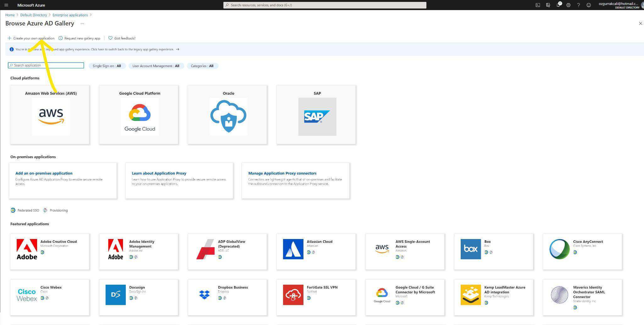Viewport: 644px width, 325px height.
Task: Open Adobe Identity Management app
Action: 139,252
